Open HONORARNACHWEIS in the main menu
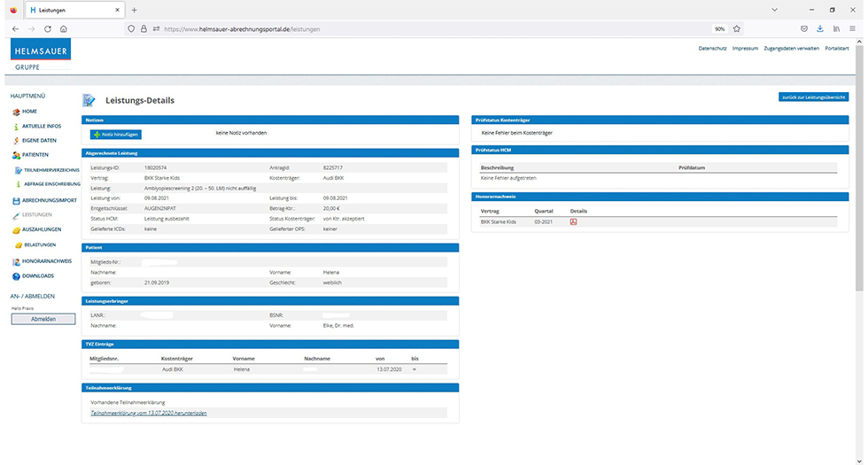The height and width of the screenshot is (465, 868). [47, 261]
